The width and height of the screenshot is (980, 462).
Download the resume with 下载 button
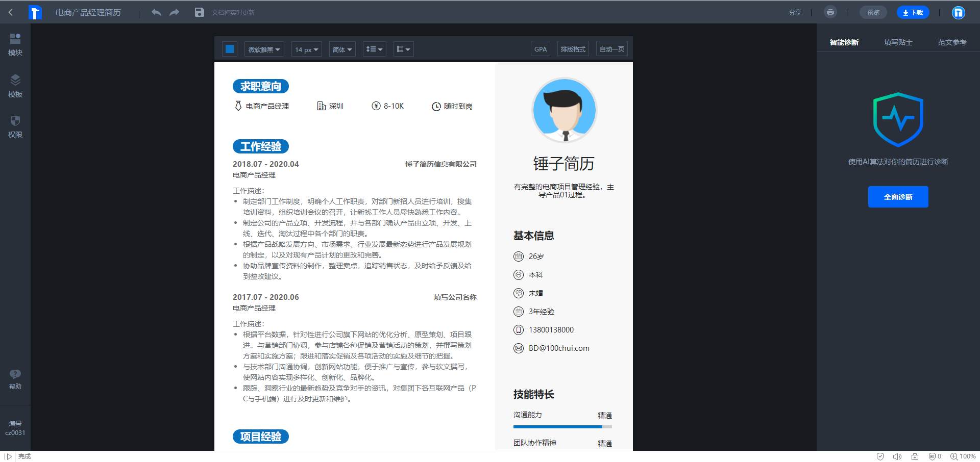click(913, 12)
